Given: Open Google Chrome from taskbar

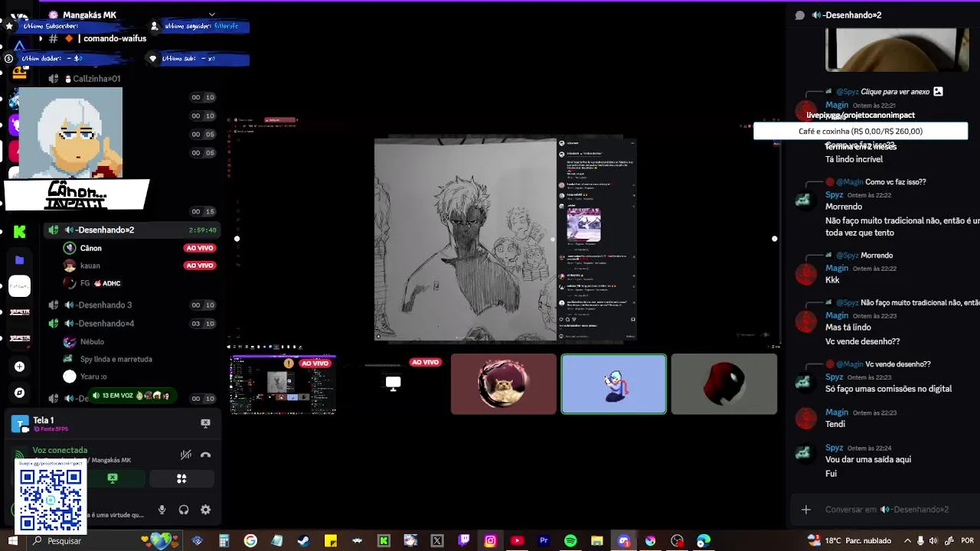Looking at the screenshot, I should pos(250,540).
